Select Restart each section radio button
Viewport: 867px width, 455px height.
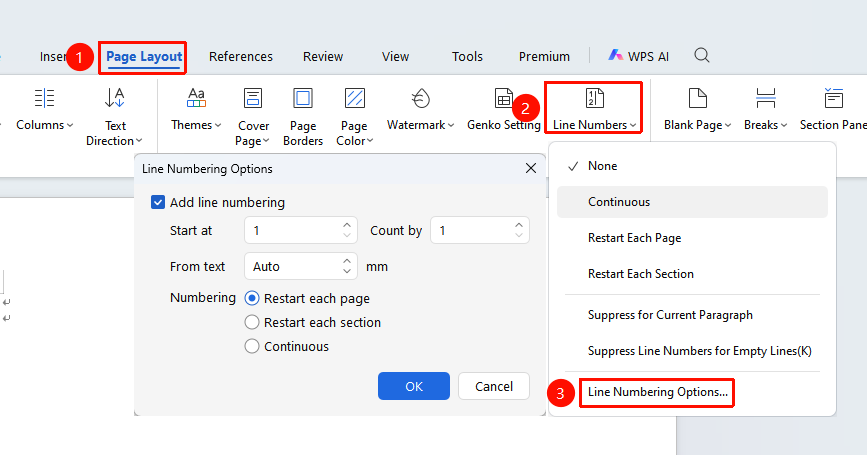coord(252,322)
